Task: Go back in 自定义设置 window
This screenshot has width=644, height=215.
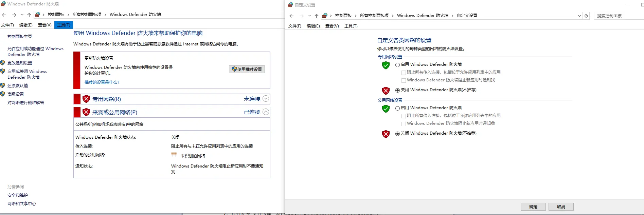Action: (x=291, y=16)
